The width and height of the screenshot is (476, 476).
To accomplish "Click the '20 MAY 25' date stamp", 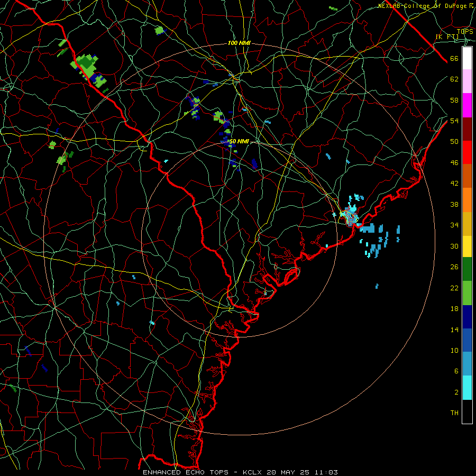I will pyautogui.click(x=288, y=472).
